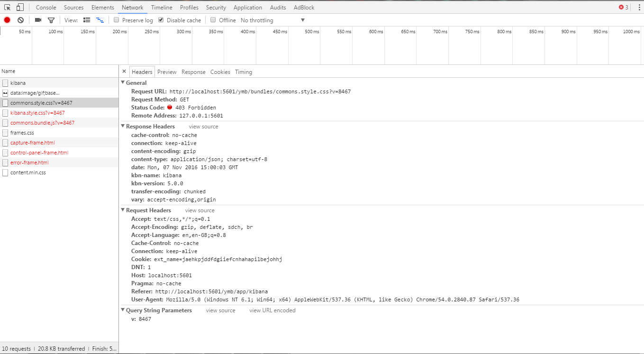Image resolution: width=644 pixels, height=354 pixels.
Task: Click the date header value text
Action: (x=192, y=167)
